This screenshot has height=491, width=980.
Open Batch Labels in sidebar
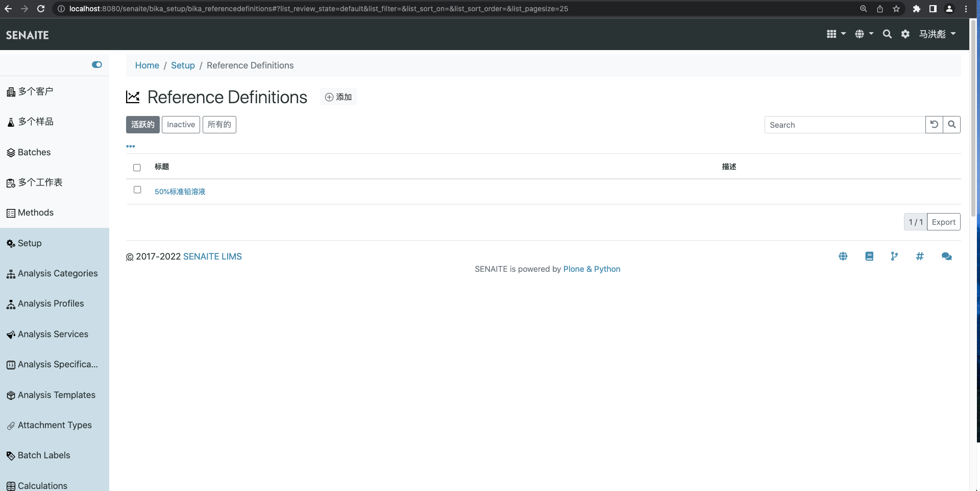pos(38,455)
